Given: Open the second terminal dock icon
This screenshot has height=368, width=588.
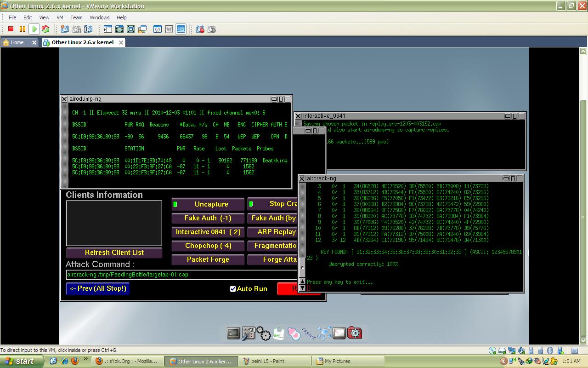Looking at the screenshot, I should pyautogui.click(x=339, y=333).
